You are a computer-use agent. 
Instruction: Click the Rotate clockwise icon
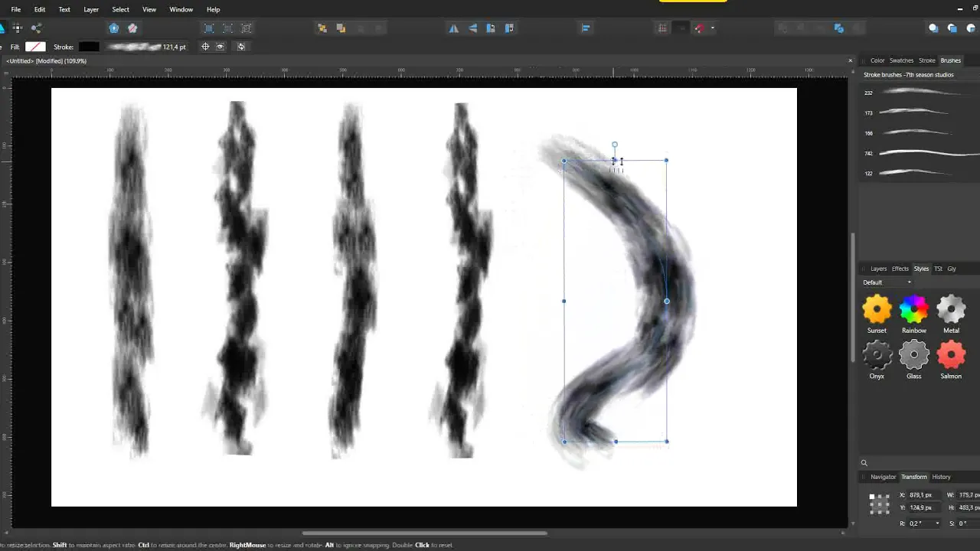tap(509, 28)
